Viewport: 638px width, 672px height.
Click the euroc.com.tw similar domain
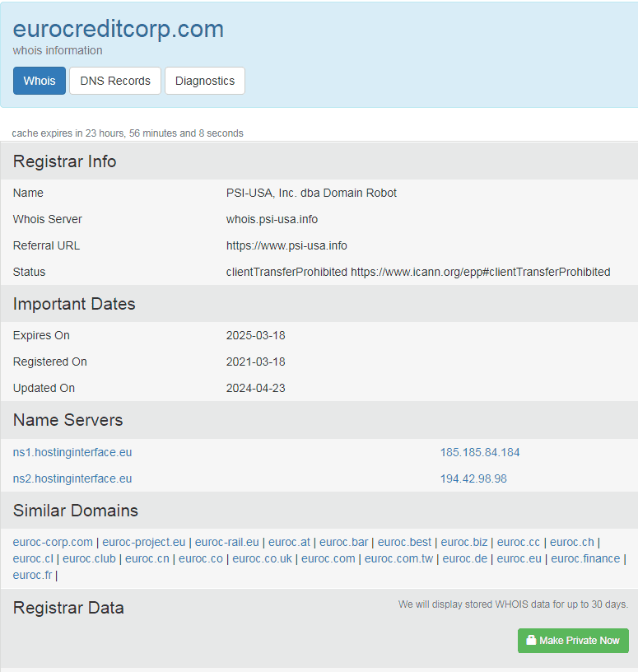(398, 558)
